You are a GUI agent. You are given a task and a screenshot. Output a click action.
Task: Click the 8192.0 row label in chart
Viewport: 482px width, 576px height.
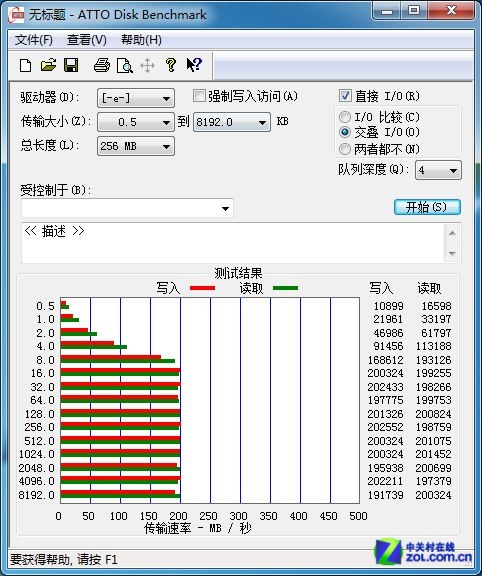[x=36, y=495]
